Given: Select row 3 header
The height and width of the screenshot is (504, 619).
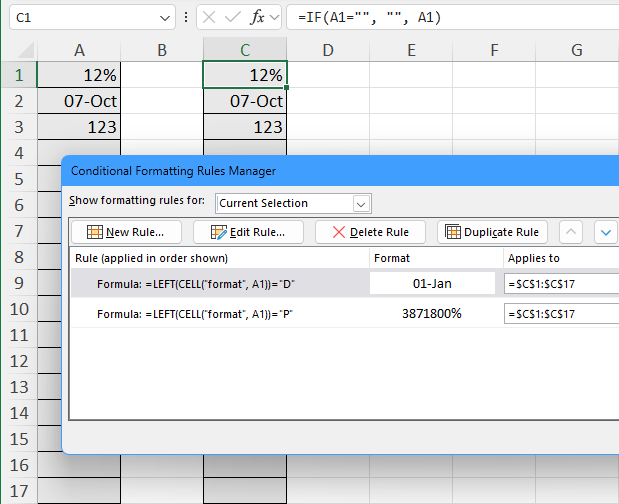Looking at the screenshot, I should pyautogui.click(x=19, y=127).
